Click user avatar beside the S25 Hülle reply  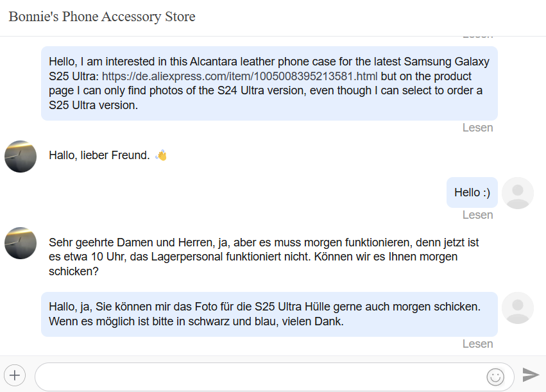point(517,308)
